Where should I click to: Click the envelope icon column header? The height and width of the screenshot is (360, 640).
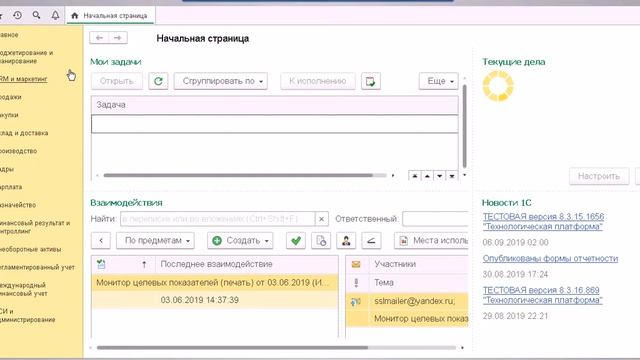click(x=356, y=264)
